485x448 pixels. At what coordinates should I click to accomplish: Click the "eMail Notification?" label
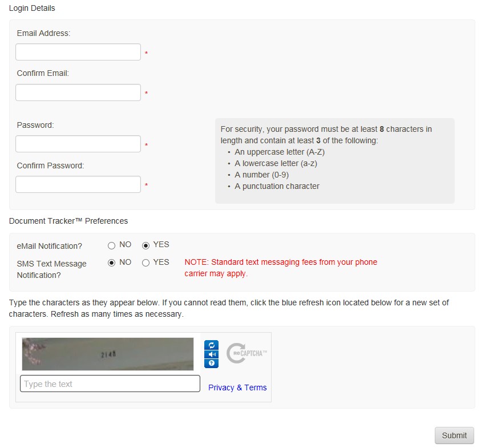pyautogui.click(x=50, y=246)
